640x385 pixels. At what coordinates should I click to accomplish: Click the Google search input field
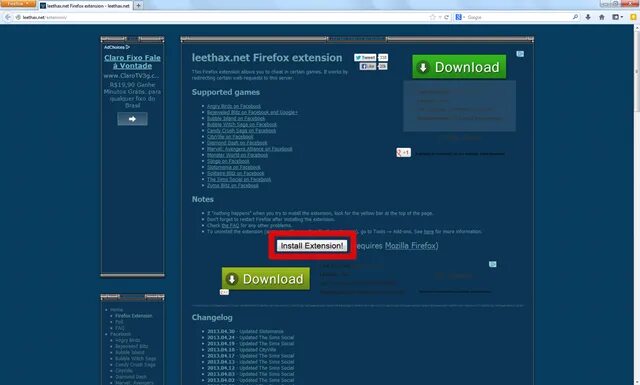pos(518,17)
